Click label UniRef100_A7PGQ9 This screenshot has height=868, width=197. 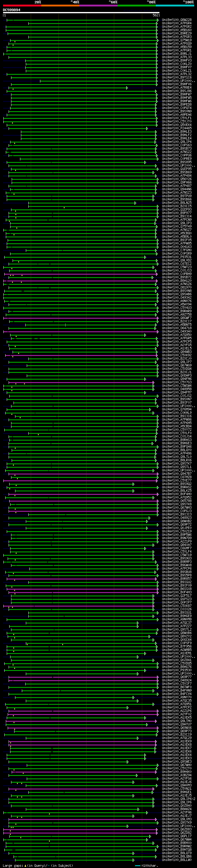(x=177, y=43)
